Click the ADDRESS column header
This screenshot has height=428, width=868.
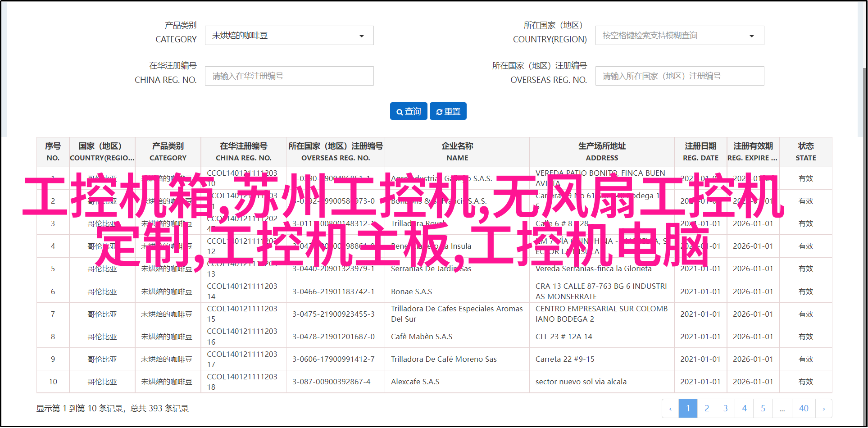click(x=602, y=152)
